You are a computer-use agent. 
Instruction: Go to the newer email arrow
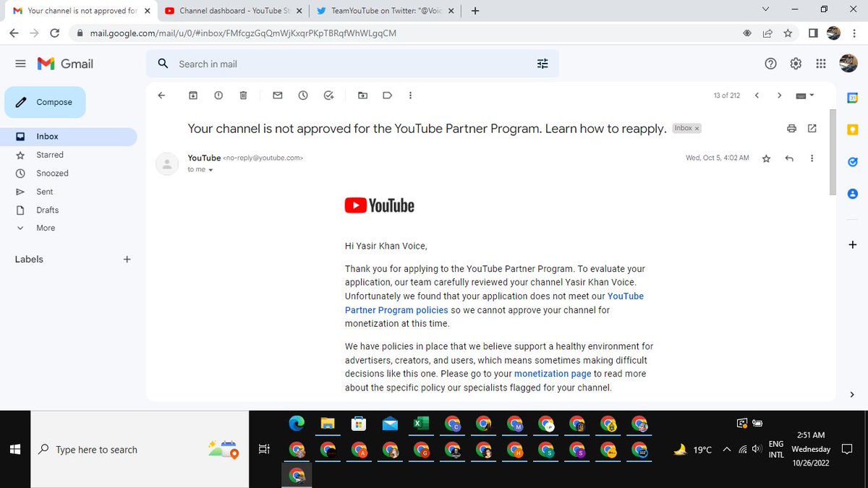757,95
